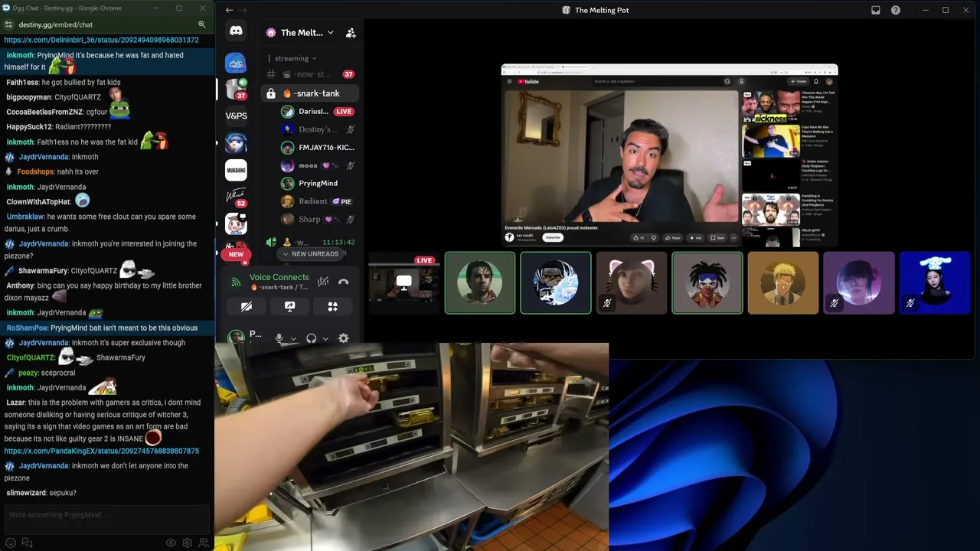Click username Foodshops in chat
Image resolution: width=980 pixels, height=551 pixels.
point(35,172)
